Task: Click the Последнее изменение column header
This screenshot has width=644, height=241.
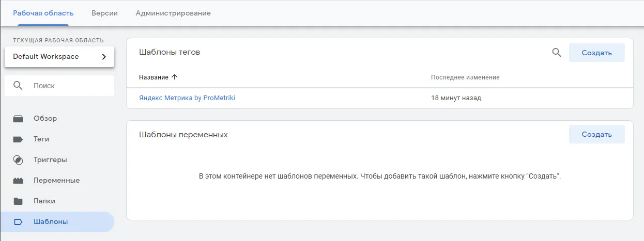Action: 465,77
